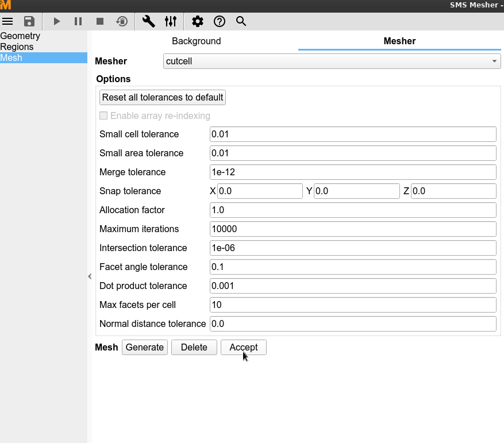504x443 pixels.
Task: Collapse the left navigation pane arrow
Action: coord(90,276)
